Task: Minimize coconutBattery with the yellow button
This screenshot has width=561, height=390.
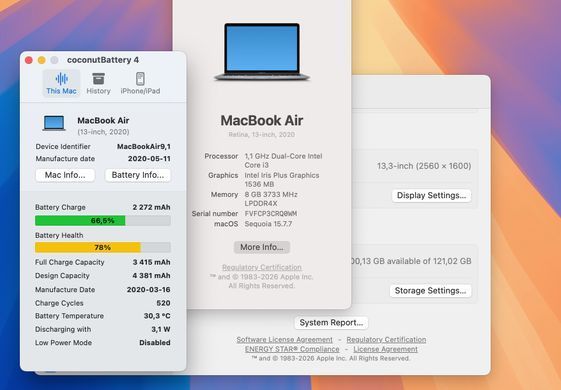Action: [x=42, y=60]
